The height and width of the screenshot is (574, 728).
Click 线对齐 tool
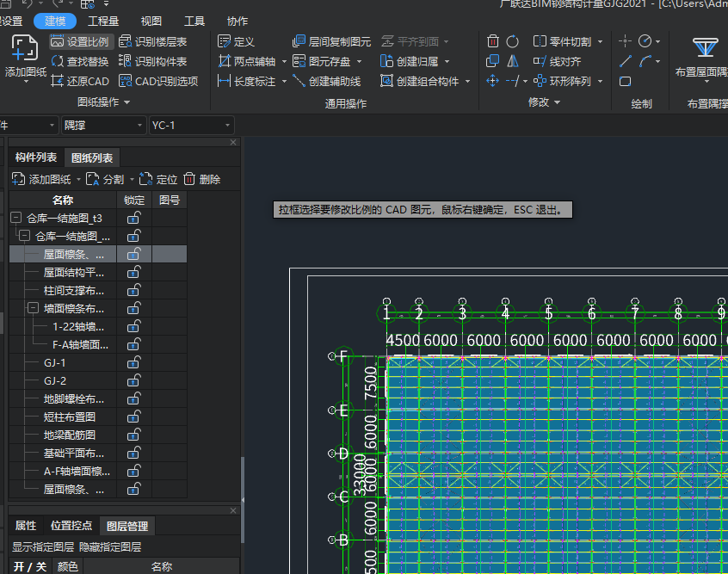point(557,61)
